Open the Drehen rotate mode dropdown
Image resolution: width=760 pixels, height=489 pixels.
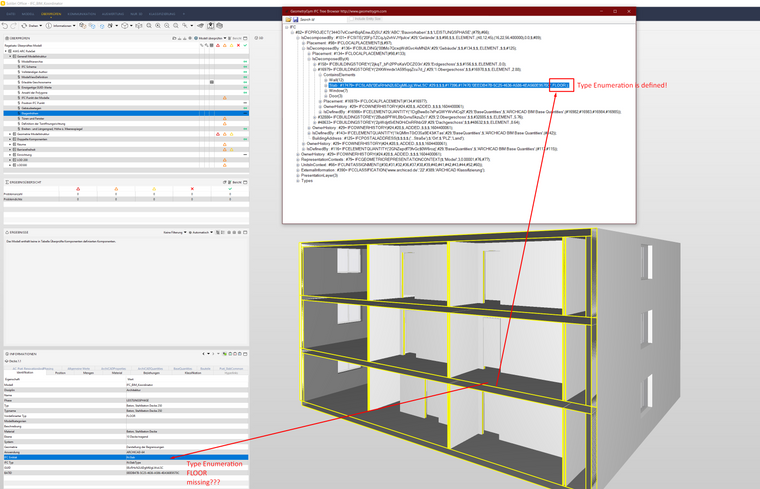pos(32,26)
